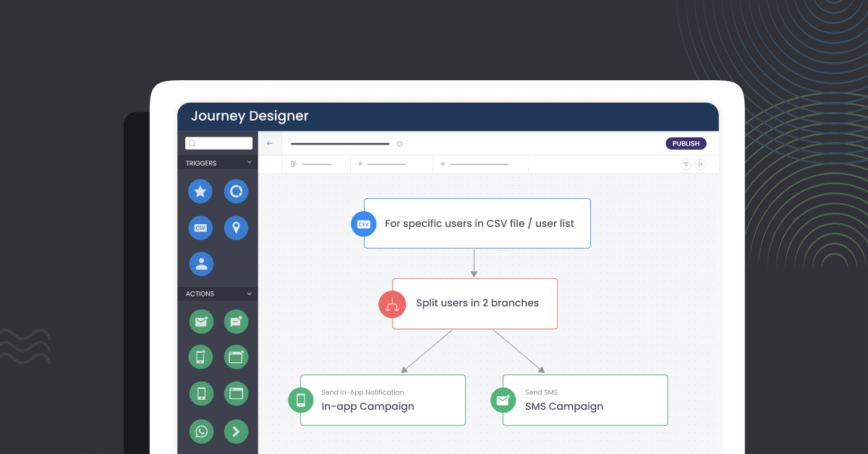Click the sidebar search field

click(218, 143)
